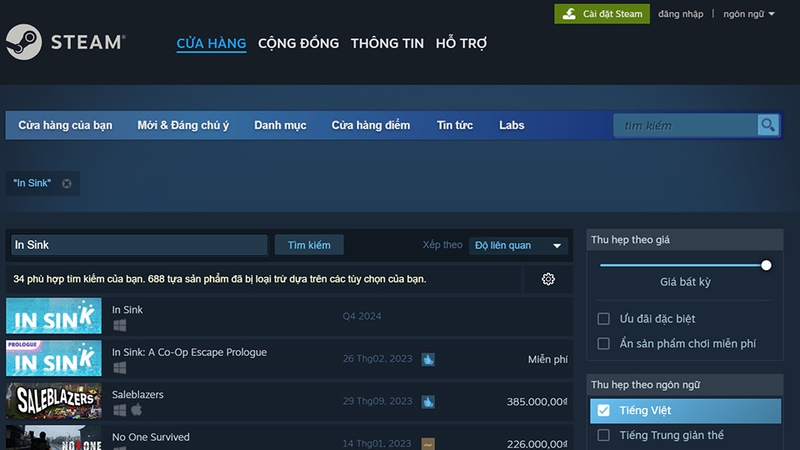Open the ngôn ngữ dropdown
Viewport: 800px width, 450px height.
tap(749, 14)
